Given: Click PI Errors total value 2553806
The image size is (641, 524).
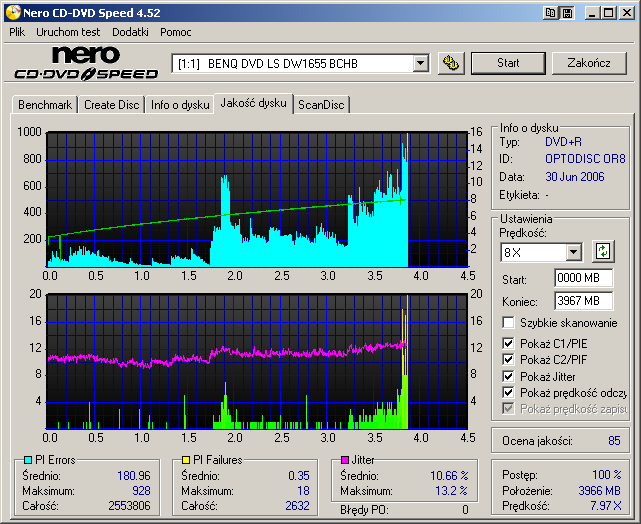Looking at the screenshot, I should [x=130, y=506].
